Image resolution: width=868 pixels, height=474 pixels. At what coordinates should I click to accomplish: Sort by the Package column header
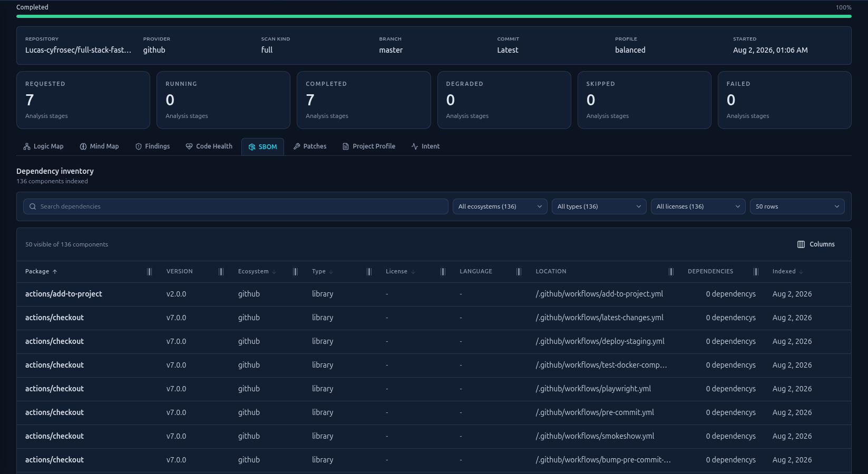[41, 272]
